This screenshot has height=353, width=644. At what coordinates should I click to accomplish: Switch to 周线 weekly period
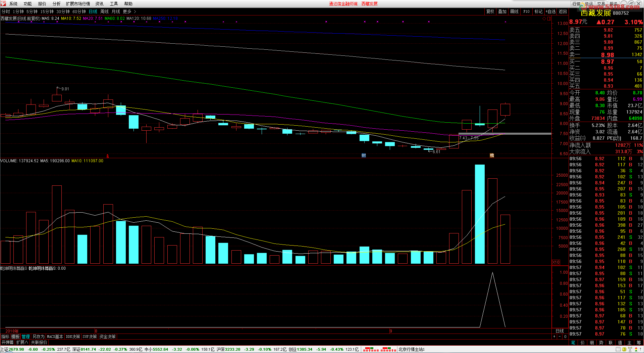point(104,11)
